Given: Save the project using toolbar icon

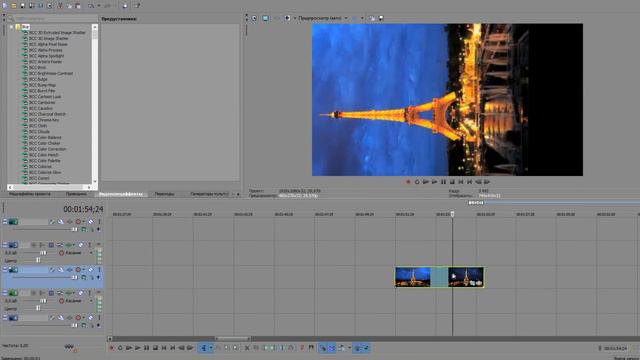Looking at the screenshot, I should 22,6.
